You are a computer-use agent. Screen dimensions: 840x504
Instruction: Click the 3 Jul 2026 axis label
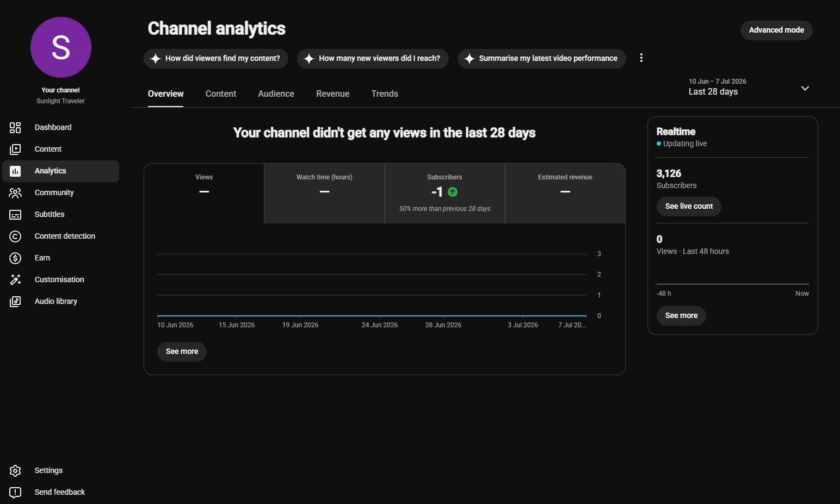[523, 325]
